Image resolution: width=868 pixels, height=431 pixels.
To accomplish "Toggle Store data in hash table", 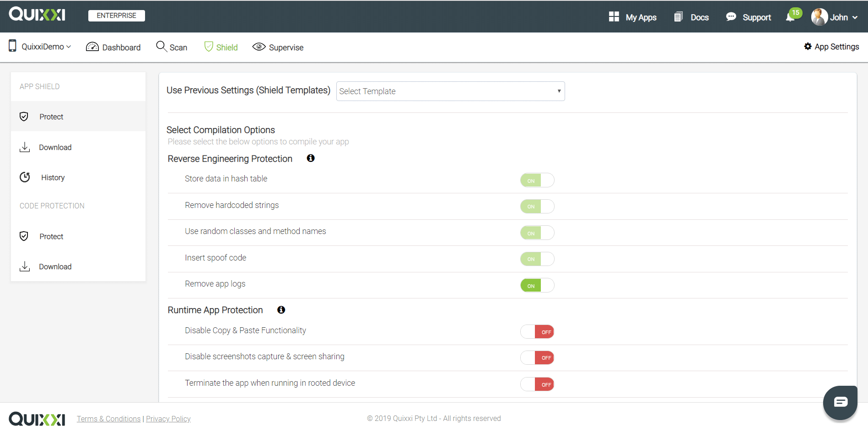I will (x=537, y=180).
